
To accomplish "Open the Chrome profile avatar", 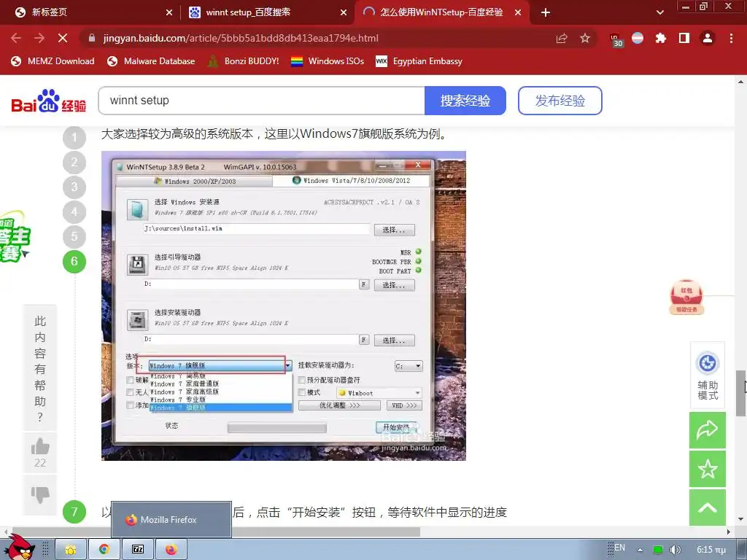I will point(708,38).
